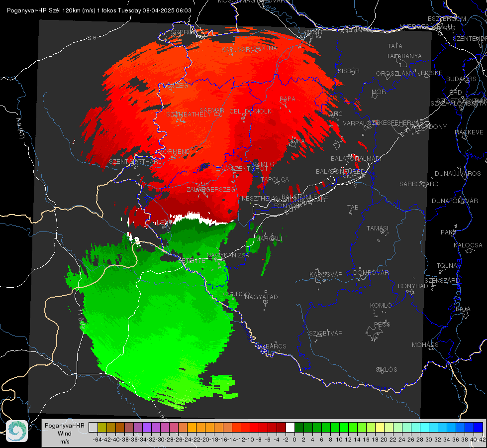The image size is (487, 448).
Task: Click the TAMASI city label
Action: (x=378, y=228)
